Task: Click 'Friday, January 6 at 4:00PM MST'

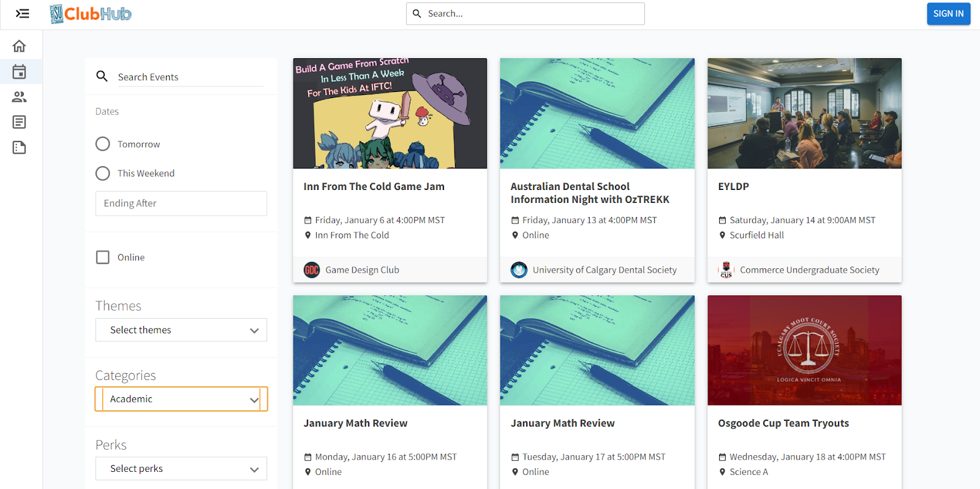Action: [x=380, y=220]
